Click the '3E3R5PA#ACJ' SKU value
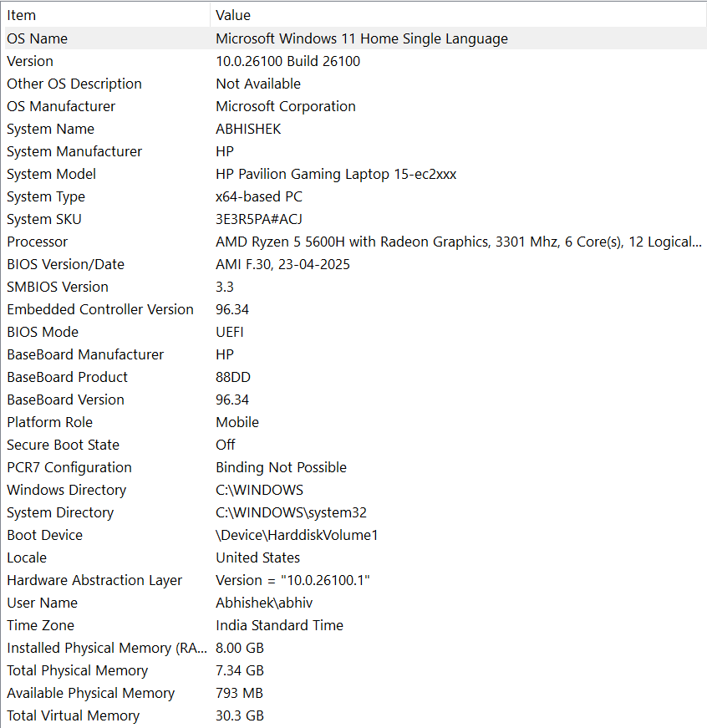 click(x=259, y=219)
